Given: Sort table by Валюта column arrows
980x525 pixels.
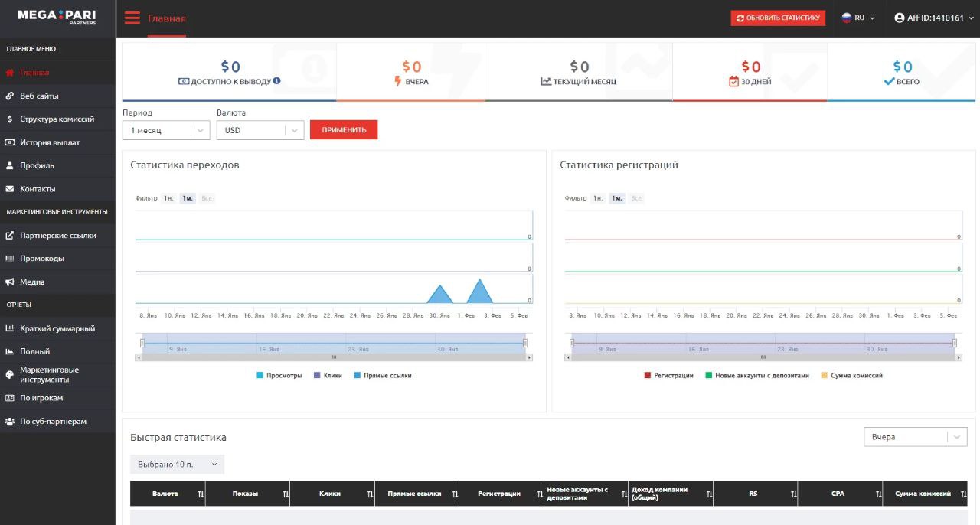Looking at the screenshot, I should 201,494.
